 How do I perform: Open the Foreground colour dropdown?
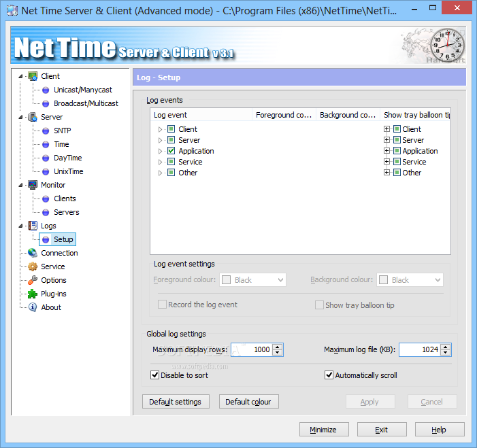[253, 280]
